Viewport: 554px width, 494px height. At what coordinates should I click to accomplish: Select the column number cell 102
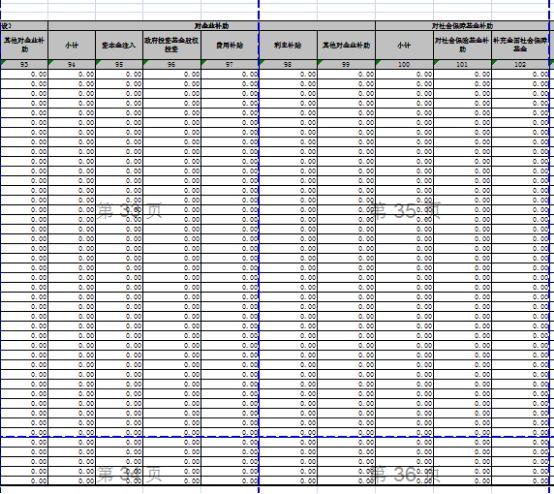[520, 64]
